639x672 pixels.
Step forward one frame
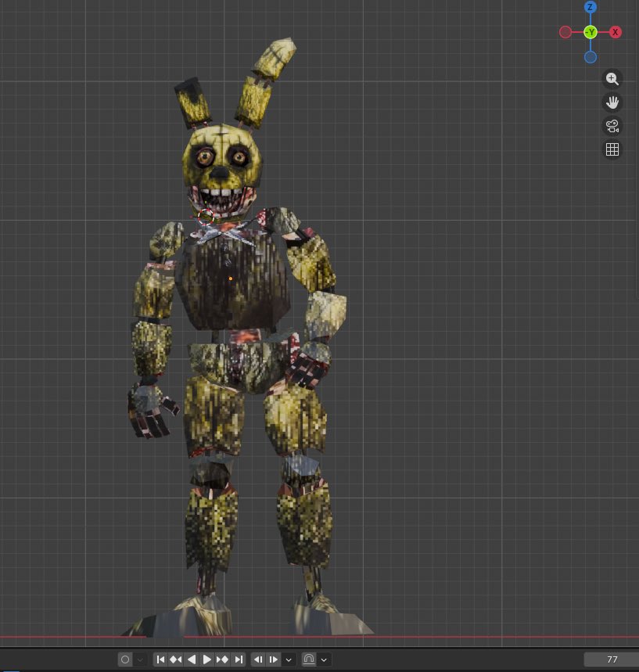tap(274, 659)
